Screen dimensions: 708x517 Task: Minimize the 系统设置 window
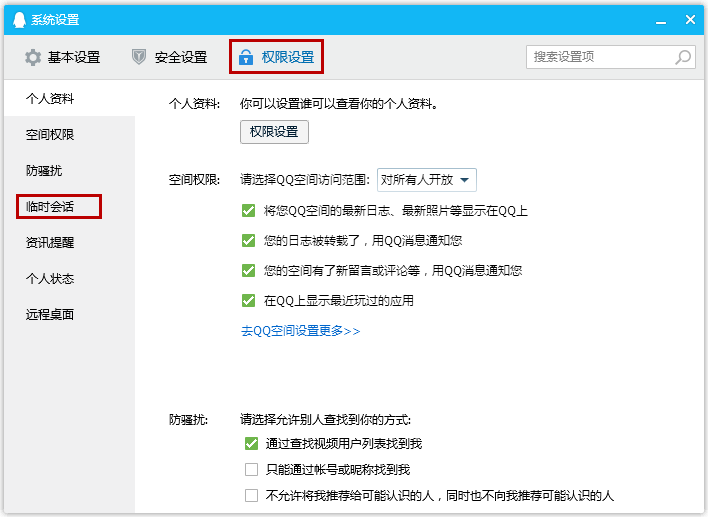click(661, 21)
